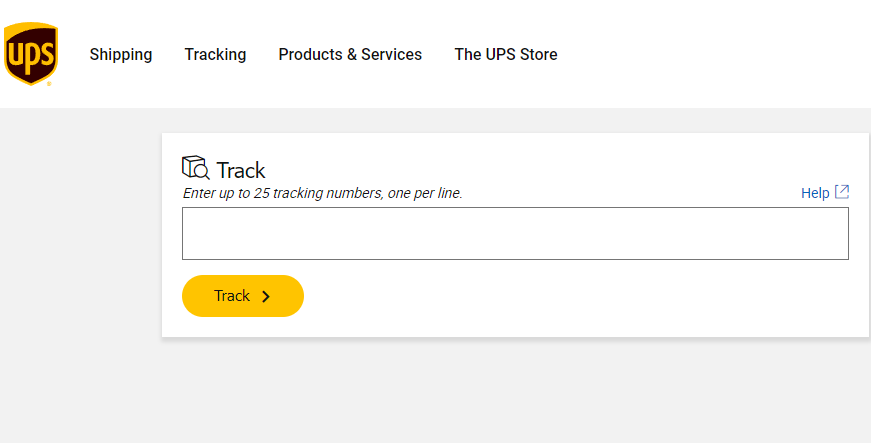Focus the tracking numbers text box
Viewport: 871px width, 443px height.
[515, 234]
